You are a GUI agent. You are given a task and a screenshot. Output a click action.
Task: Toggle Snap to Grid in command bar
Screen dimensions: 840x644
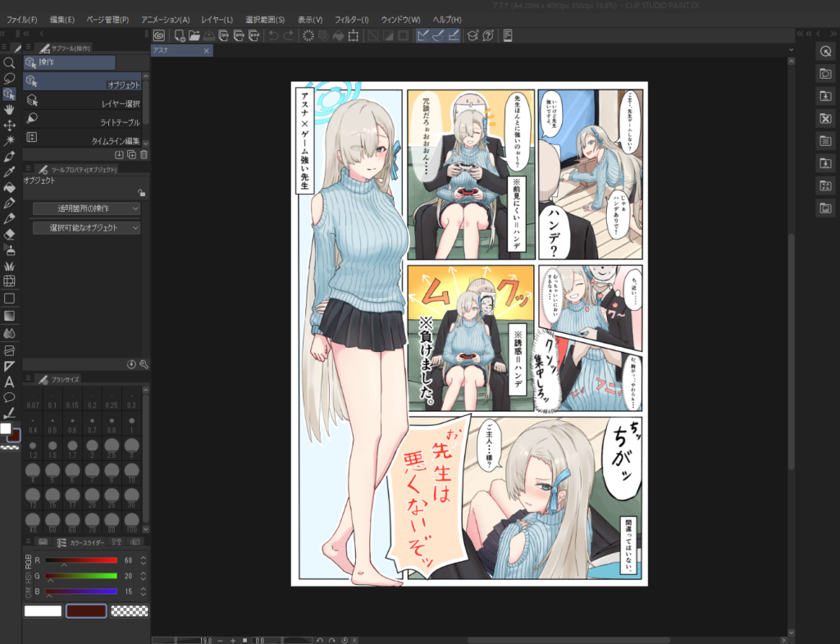coord(453,36)
